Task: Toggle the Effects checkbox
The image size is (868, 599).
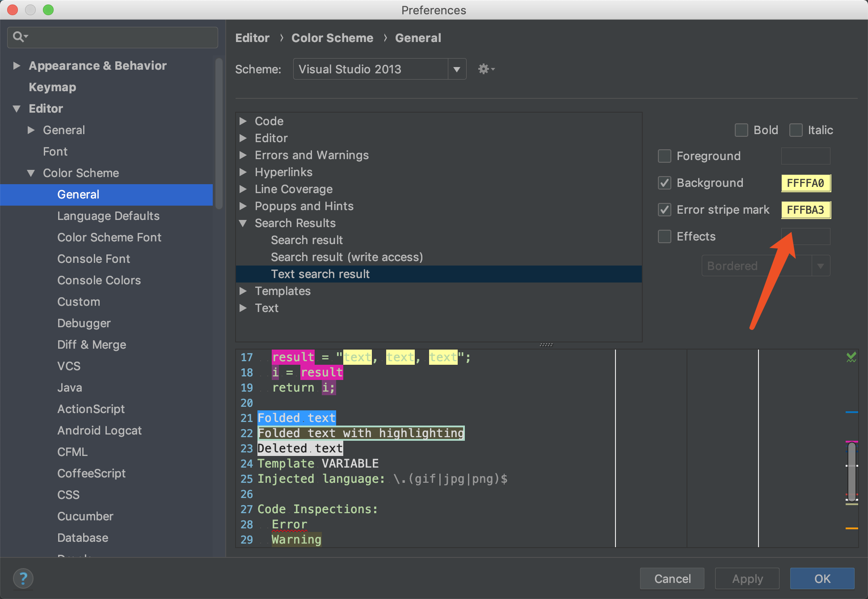Action: click(x=665, y=236)
